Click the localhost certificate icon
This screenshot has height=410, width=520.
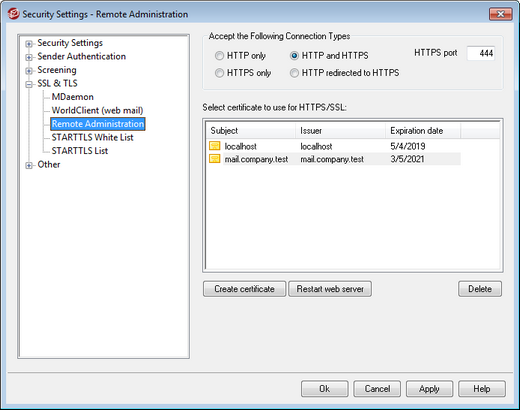click(x=215, y=146)
